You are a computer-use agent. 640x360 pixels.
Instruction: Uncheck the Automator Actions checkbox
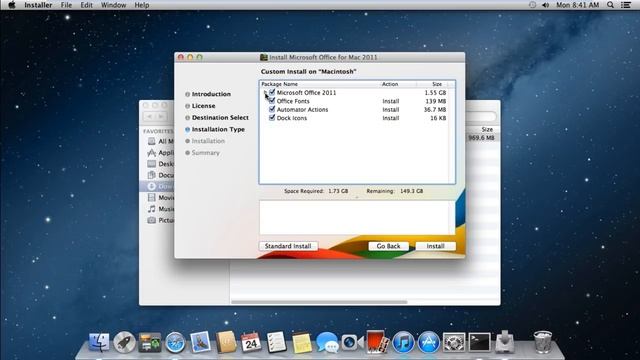[x=272, y=109]
